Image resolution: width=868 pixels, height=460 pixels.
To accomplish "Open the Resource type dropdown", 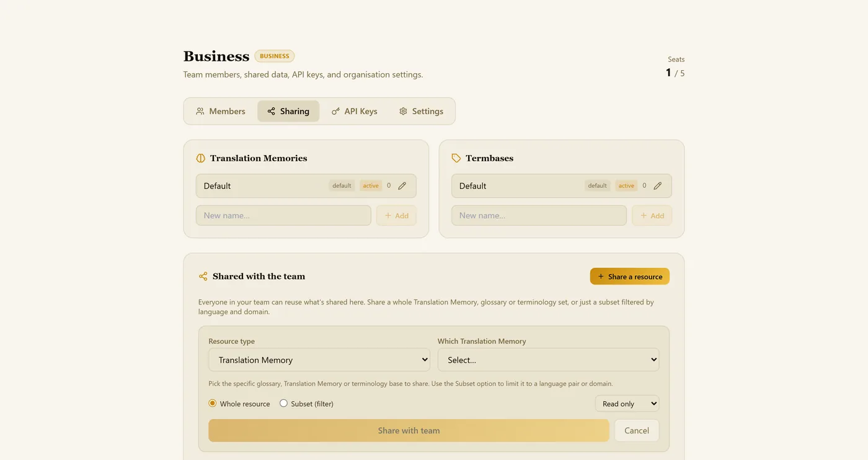I will coord(319,360).
